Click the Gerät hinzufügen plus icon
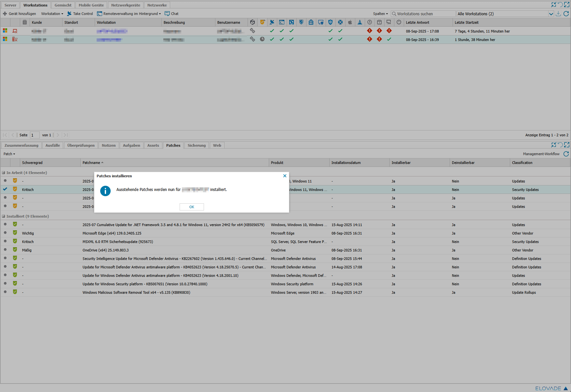571x392 pixels. 5,14
